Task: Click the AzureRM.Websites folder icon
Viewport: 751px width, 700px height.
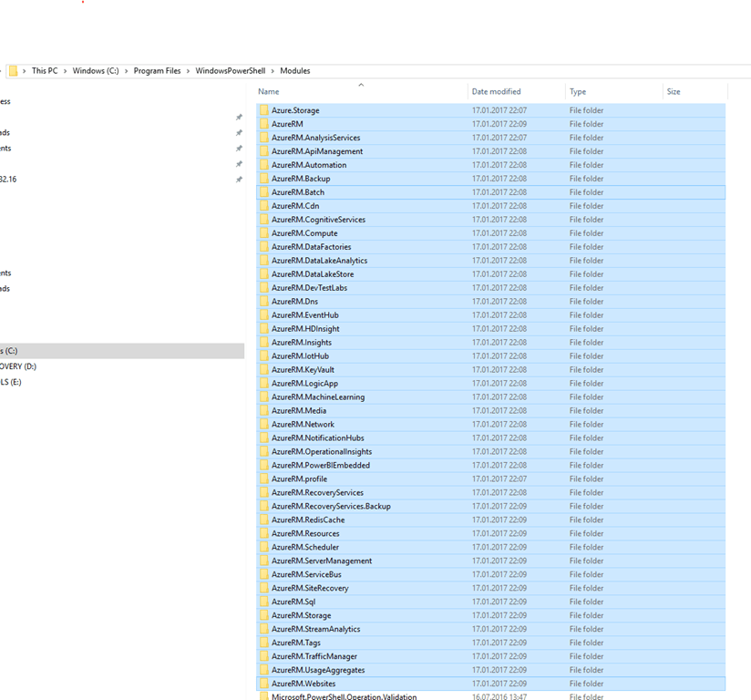Action: coord(264,683)
